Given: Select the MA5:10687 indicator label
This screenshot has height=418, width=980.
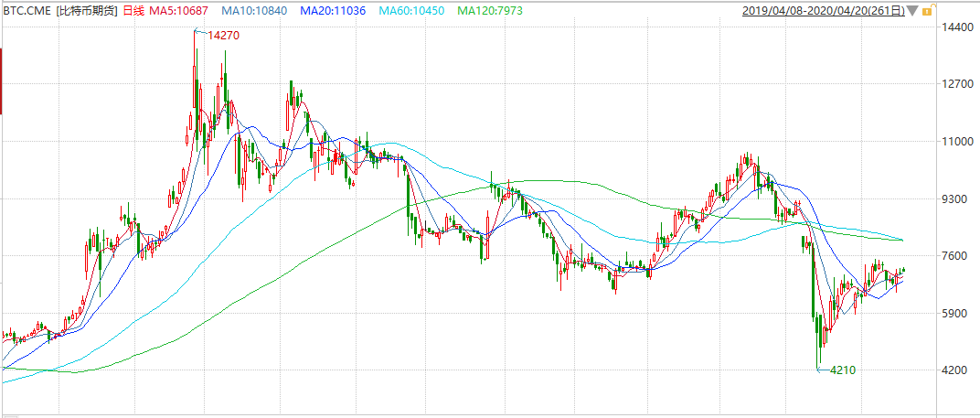Looking at the screenshot, I should (177, 11).
